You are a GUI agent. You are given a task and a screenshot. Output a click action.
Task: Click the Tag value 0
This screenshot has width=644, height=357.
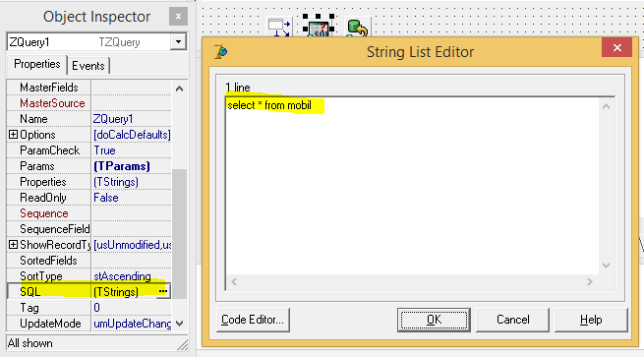pyautogui.click(x=97, y=307)
